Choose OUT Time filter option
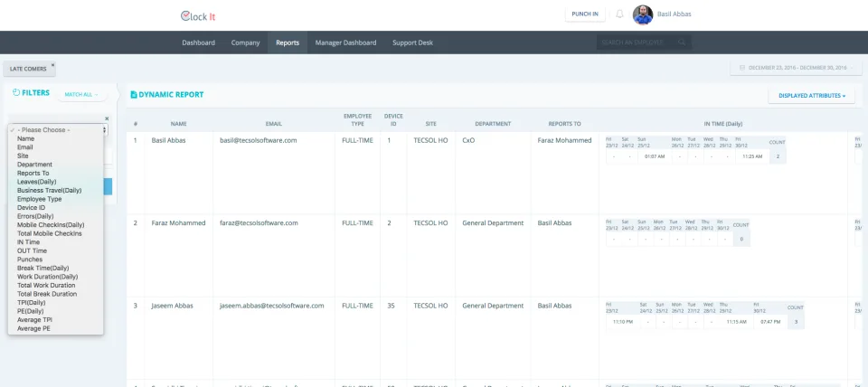The height and width of the screenshot is (387, 868). 55,250
